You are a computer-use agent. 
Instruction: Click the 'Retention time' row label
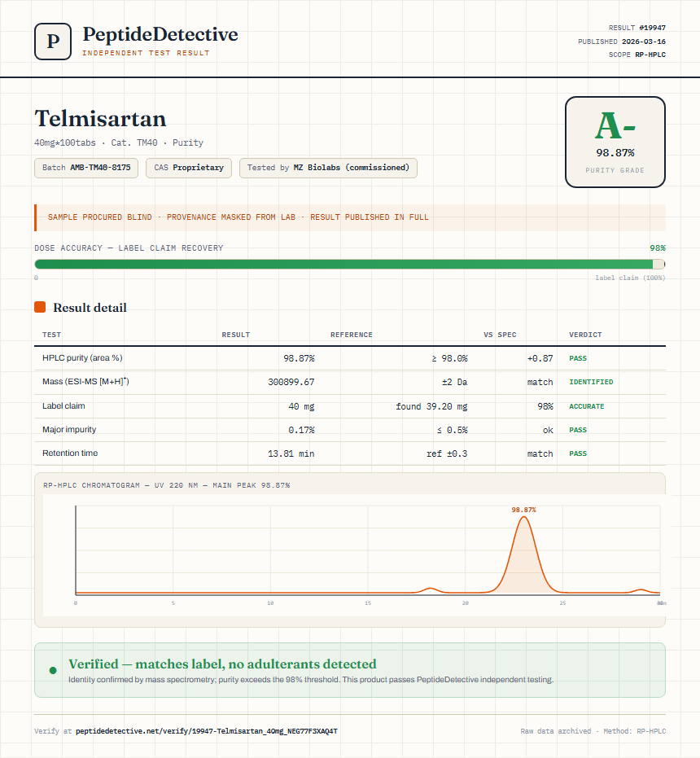point(70,453)
